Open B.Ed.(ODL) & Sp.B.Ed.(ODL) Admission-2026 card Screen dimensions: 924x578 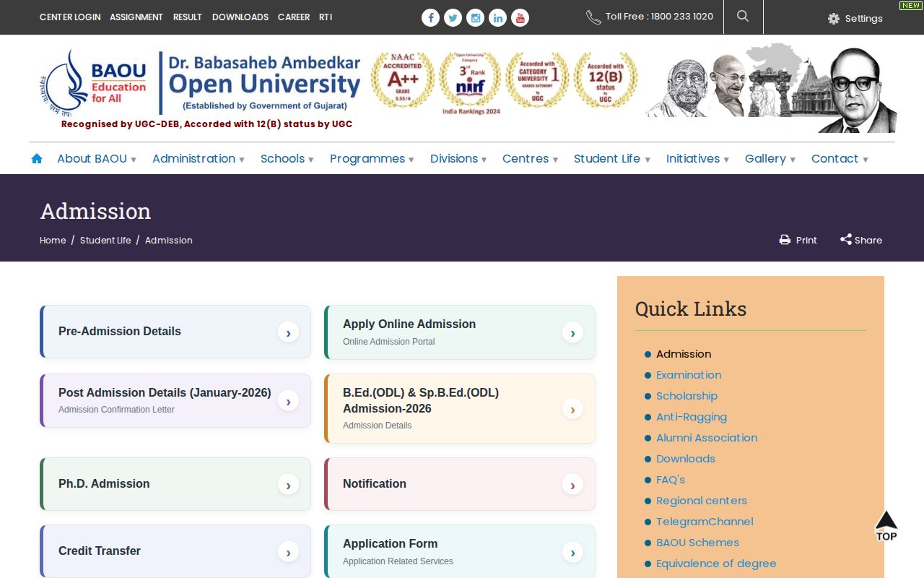pos(460,408)
